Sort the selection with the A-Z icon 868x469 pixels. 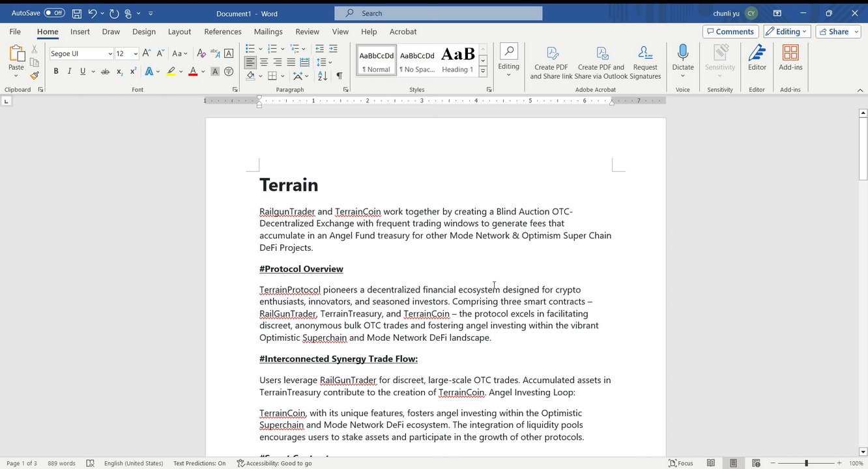(x=323, y=76)
